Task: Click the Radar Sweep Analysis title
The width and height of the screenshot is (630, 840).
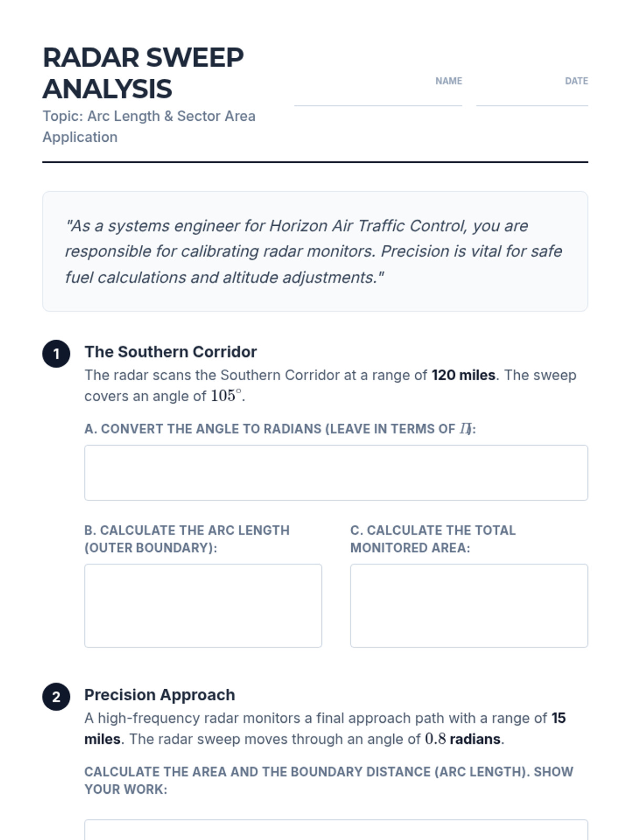Action: pos(143,73)
